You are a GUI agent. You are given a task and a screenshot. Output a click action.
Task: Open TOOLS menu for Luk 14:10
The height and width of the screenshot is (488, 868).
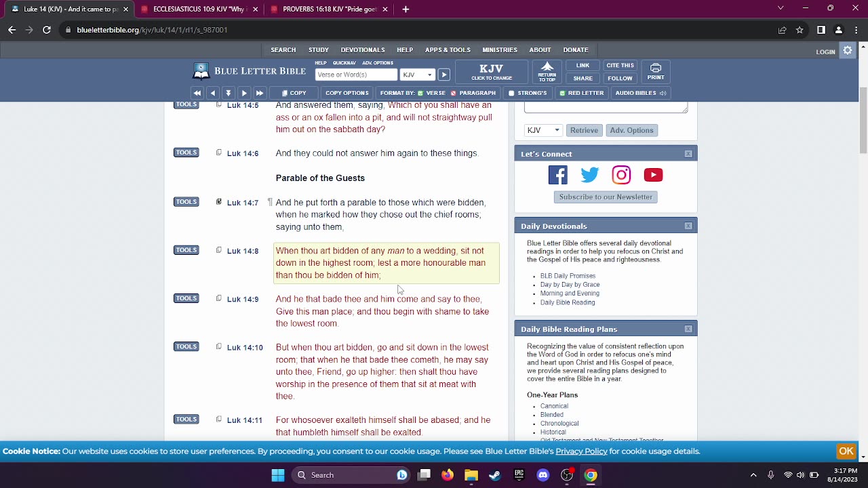(186, 346)
